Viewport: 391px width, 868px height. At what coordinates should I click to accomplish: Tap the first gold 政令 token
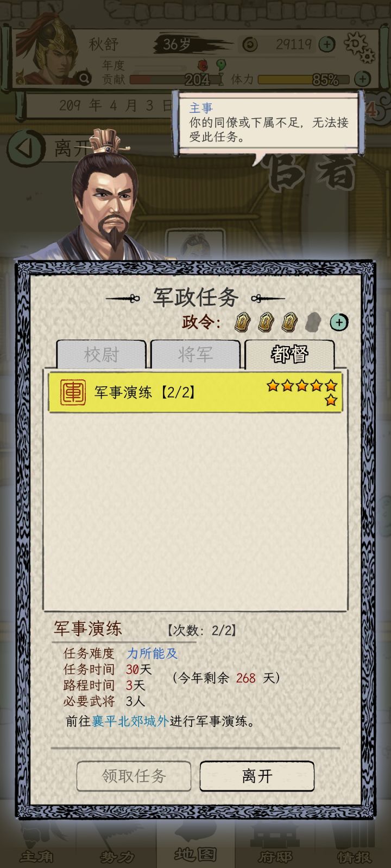coord(242,322)
